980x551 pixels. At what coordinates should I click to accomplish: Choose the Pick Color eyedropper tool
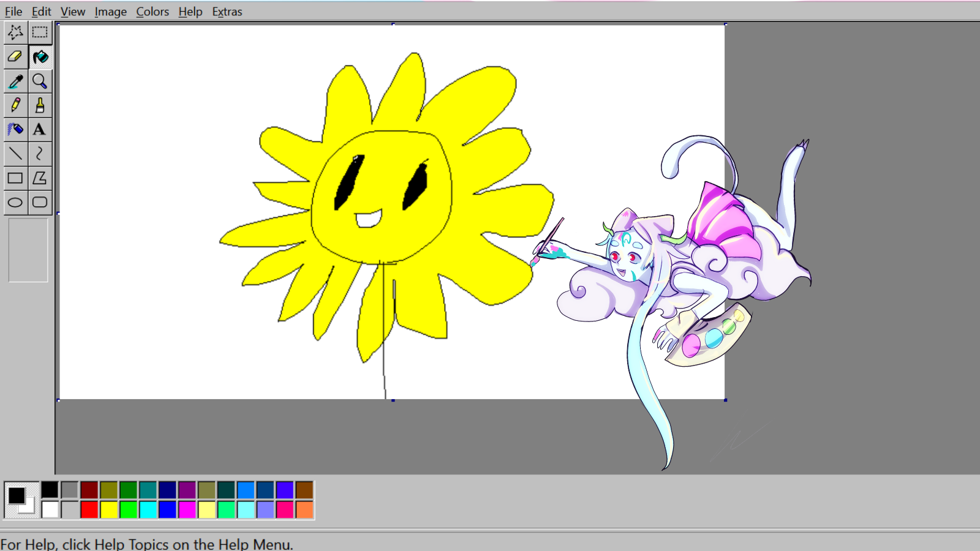click(15, 81)
